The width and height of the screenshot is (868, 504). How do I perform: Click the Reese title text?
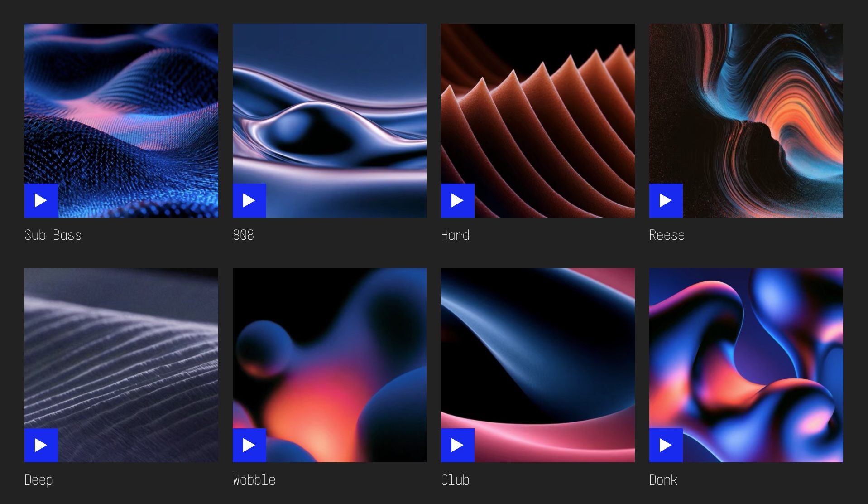pyautogui.click(x=667, y=235)
